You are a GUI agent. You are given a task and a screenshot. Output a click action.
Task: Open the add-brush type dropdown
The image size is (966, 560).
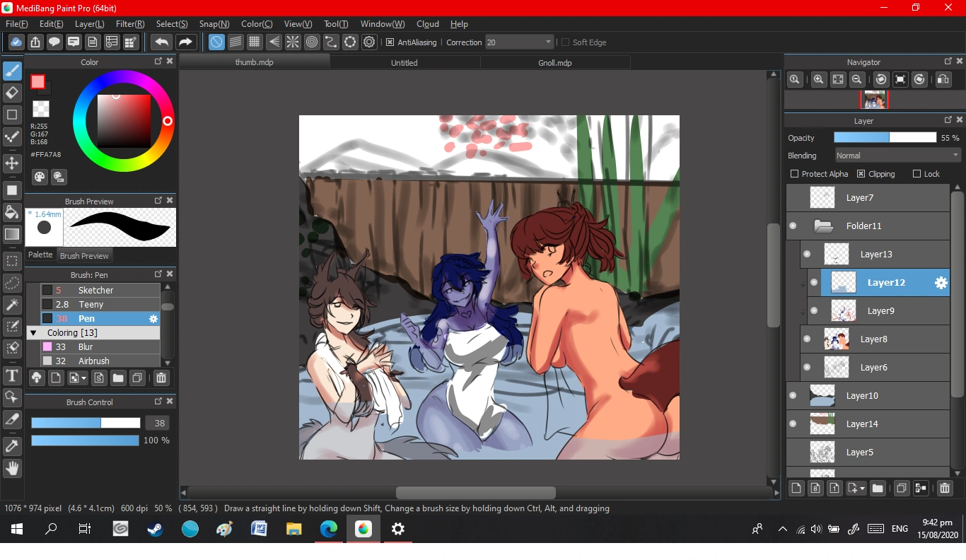pos(78,378)
